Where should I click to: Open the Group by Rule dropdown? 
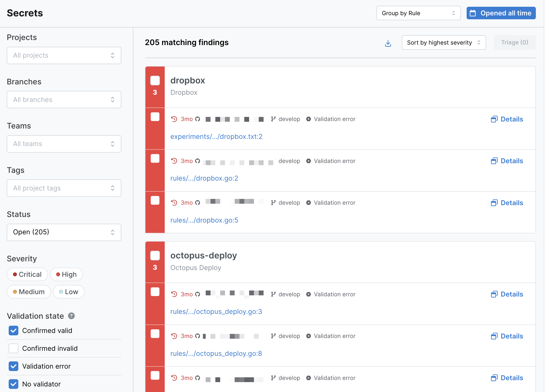pos(418,13)
